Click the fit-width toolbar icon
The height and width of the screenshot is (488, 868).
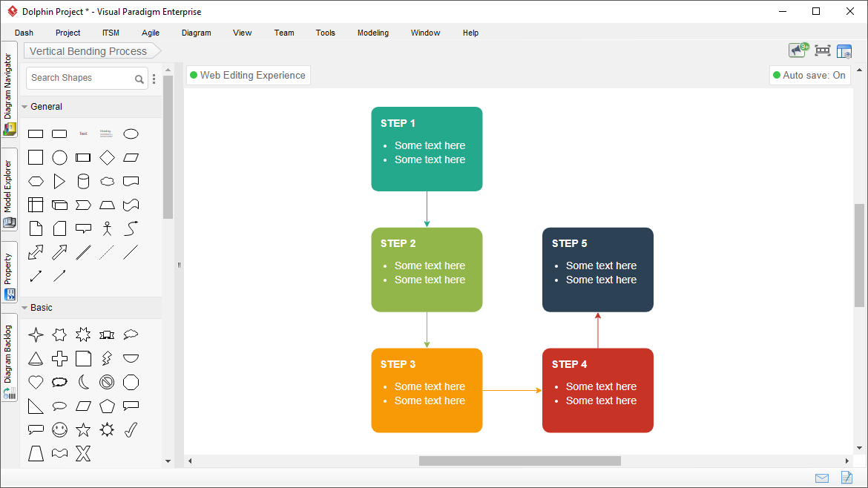823,51
